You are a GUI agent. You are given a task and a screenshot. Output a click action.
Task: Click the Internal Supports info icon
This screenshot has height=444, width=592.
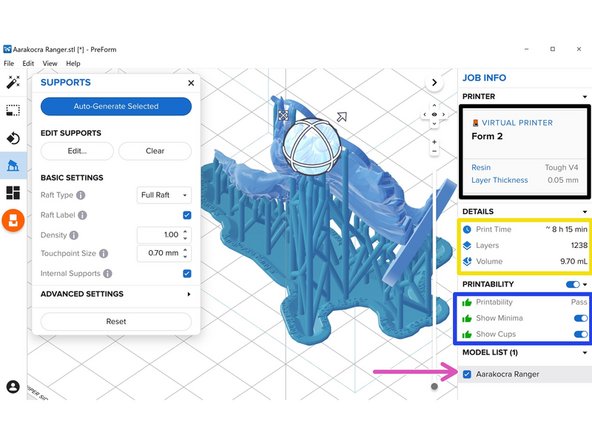(108, 273)
